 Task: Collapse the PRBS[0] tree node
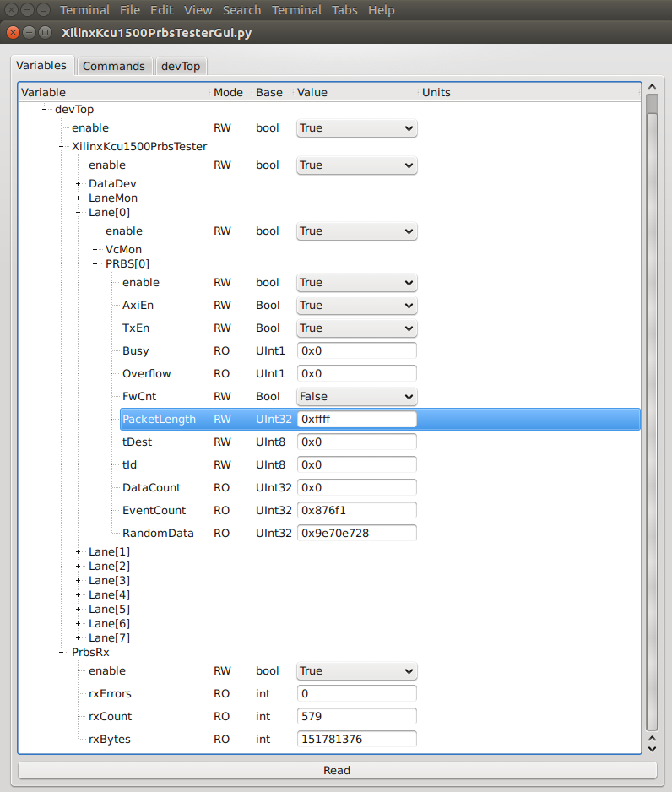pyautogui.click(x=95, y=264)
